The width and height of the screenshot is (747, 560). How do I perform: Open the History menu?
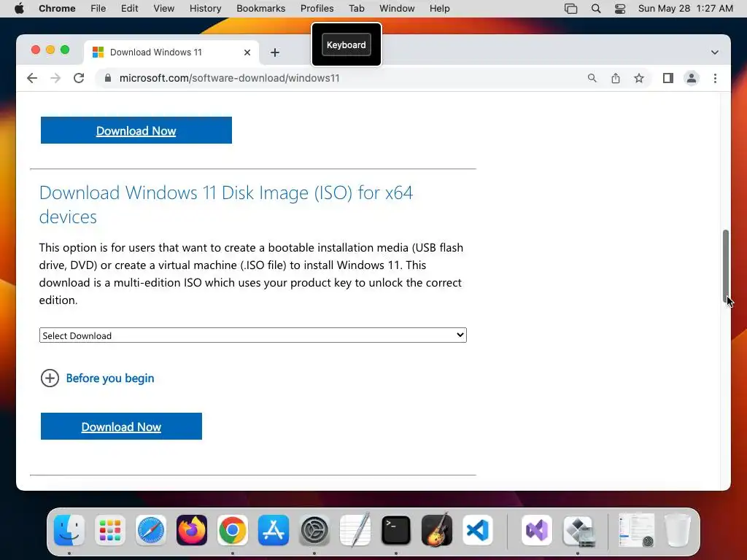point(205,9)
